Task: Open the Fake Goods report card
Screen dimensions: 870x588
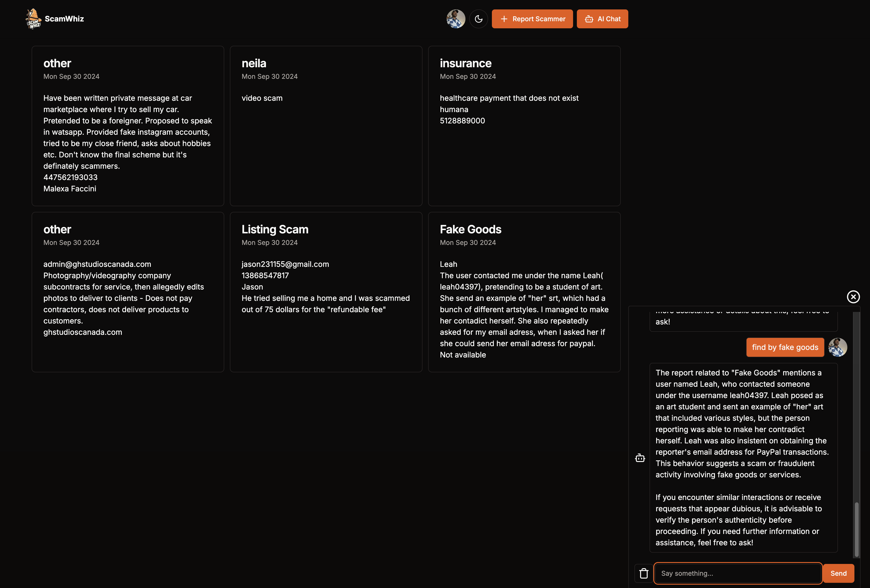Action: tap(524, 292)
